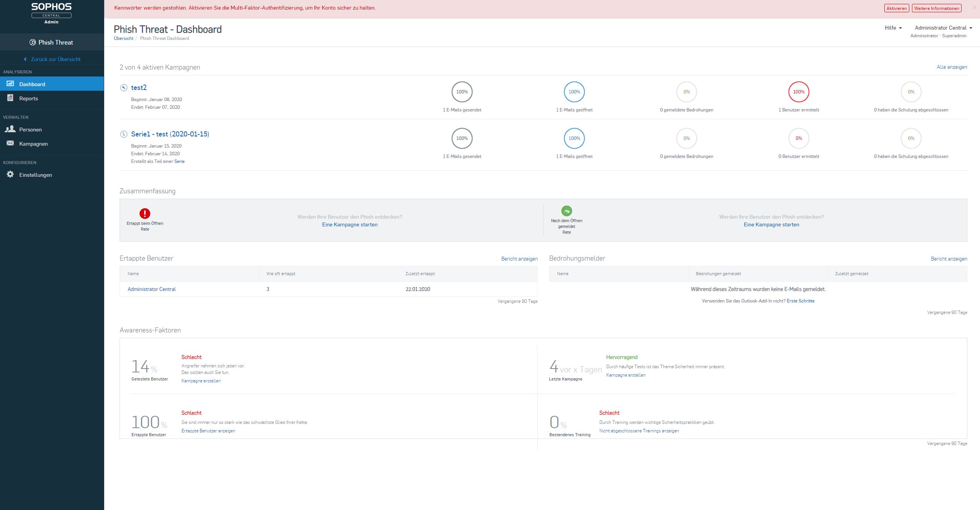Expand the Administrator Central account menu

coord(943,28)
